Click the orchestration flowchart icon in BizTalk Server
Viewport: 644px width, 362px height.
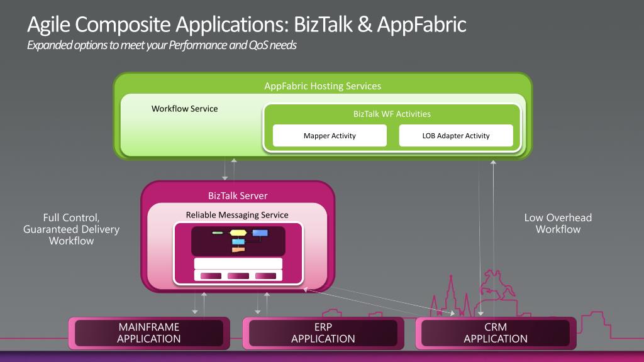click(238, 241)
